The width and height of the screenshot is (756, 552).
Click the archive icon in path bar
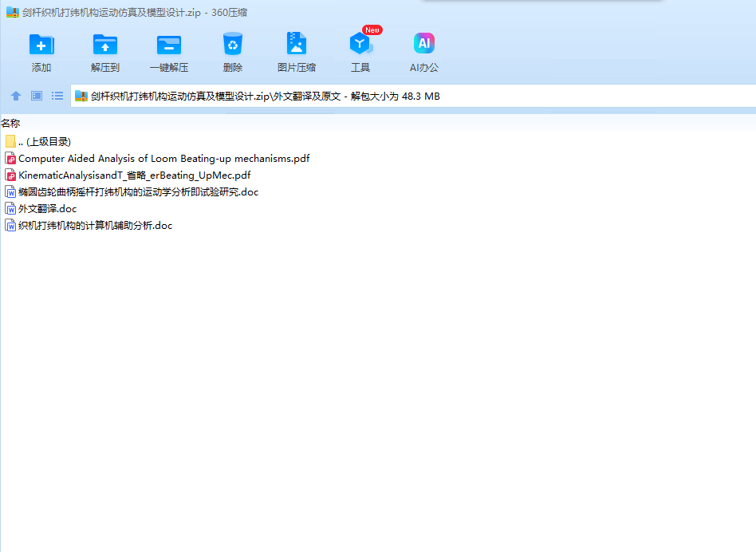point(81,96)
